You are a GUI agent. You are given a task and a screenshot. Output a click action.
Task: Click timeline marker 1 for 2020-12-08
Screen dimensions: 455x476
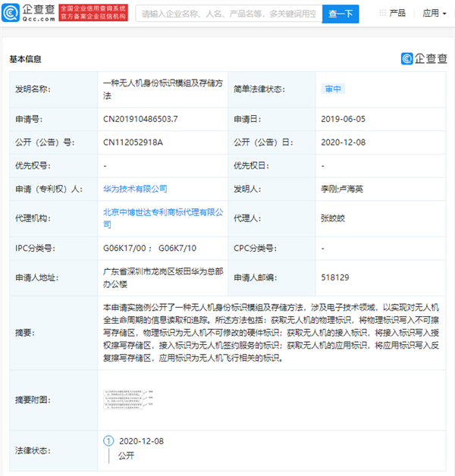pos(108,441)
